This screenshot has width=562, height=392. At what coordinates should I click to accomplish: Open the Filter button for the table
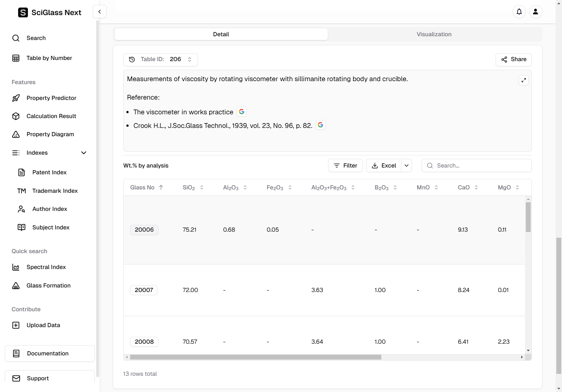click(345, 166)
